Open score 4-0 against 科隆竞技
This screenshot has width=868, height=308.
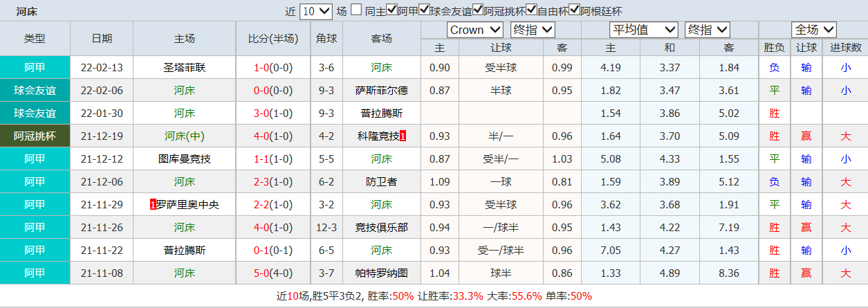(x=261, y=136)
